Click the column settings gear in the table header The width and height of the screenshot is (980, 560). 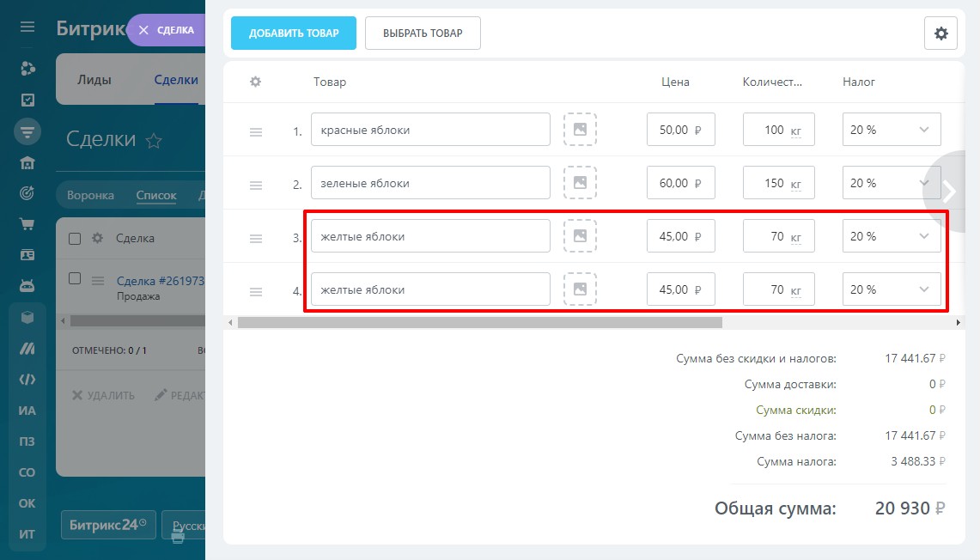pos(255,82)
